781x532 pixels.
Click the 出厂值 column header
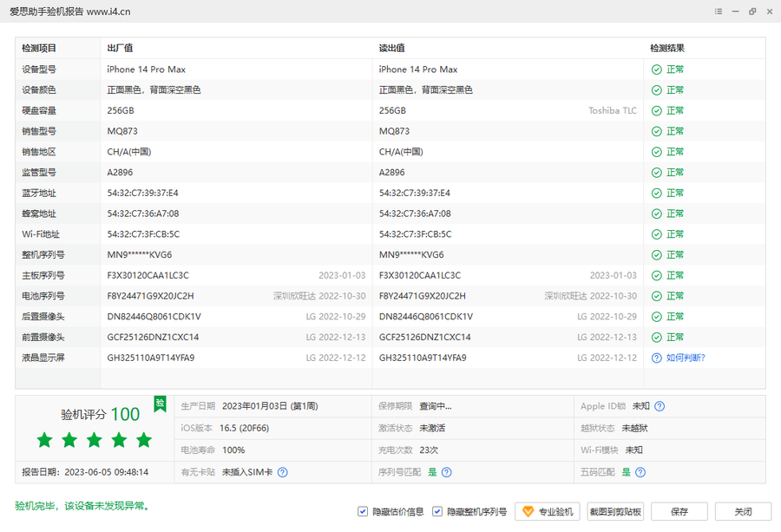tap(120, 49)
